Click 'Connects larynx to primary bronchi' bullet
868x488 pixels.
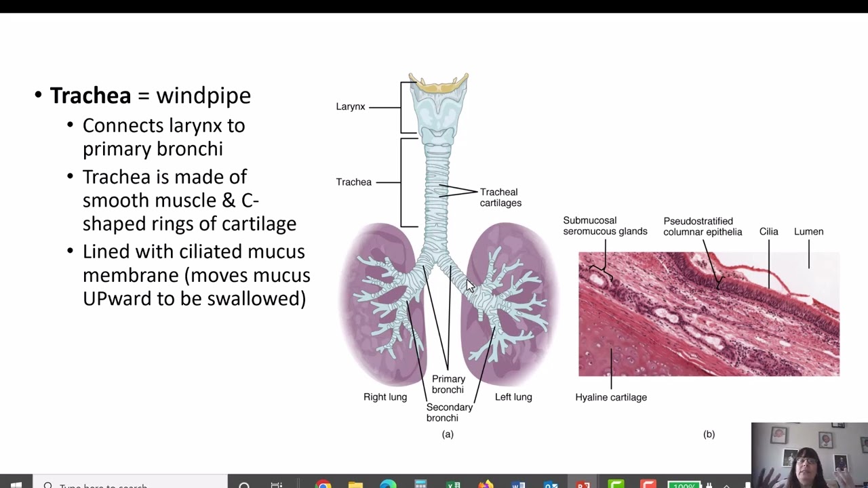[163, 137]
